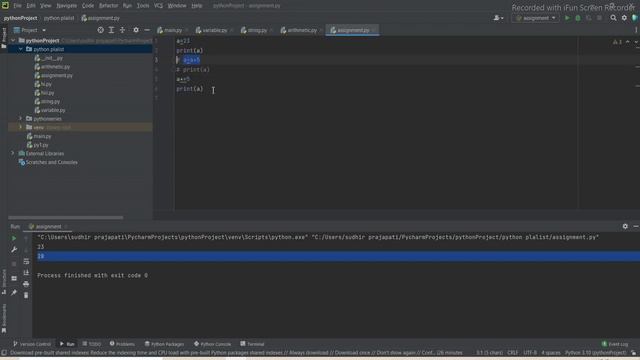Screen dimensions: 640x360
Task: Print run output with printer icon
Action: coord(26,284)
